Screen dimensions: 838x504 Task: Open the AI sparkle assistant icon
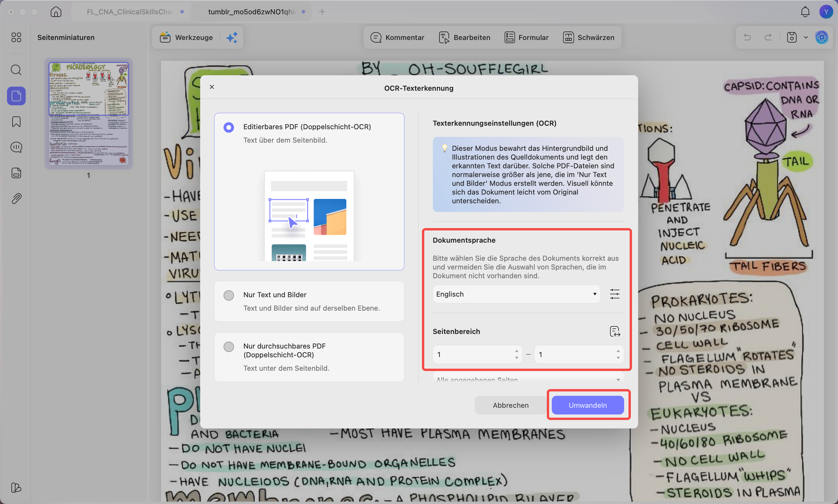point(232,37)
